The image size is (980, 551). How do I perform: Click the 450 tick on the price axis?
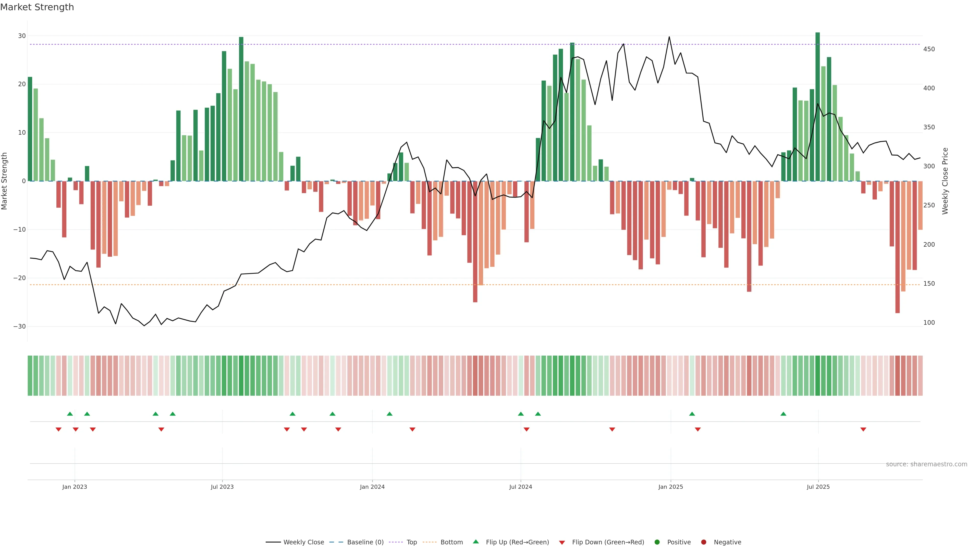click(929, 49)
